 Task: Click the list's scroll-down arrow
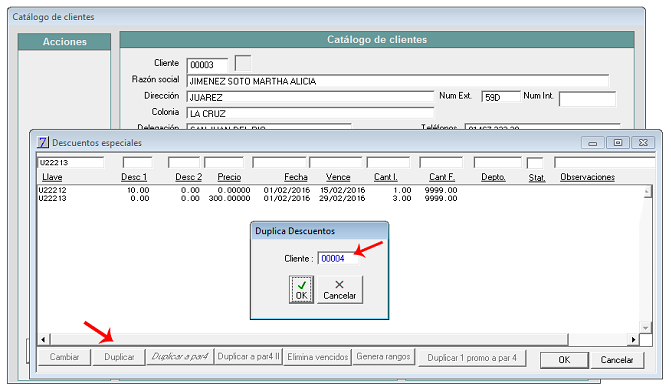coord(646,328)
